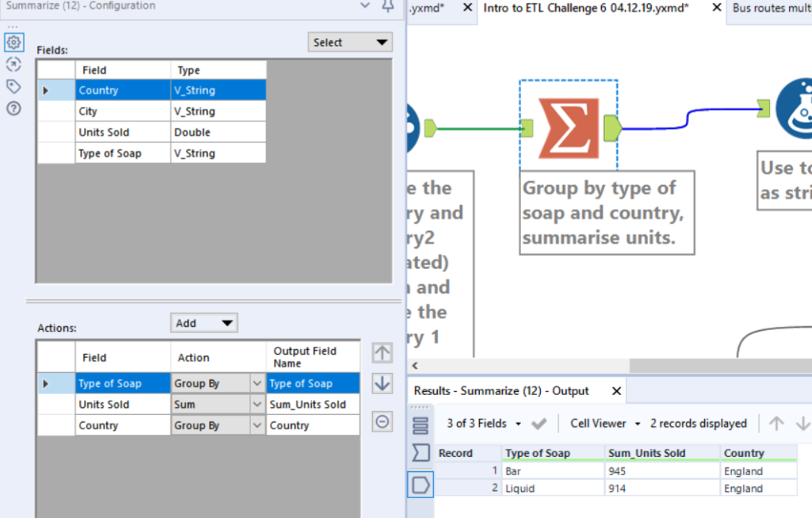The image size is (812, 518).
Task: Open the 3 of 3 Fields dropdown
Action: tap(483, 424)
